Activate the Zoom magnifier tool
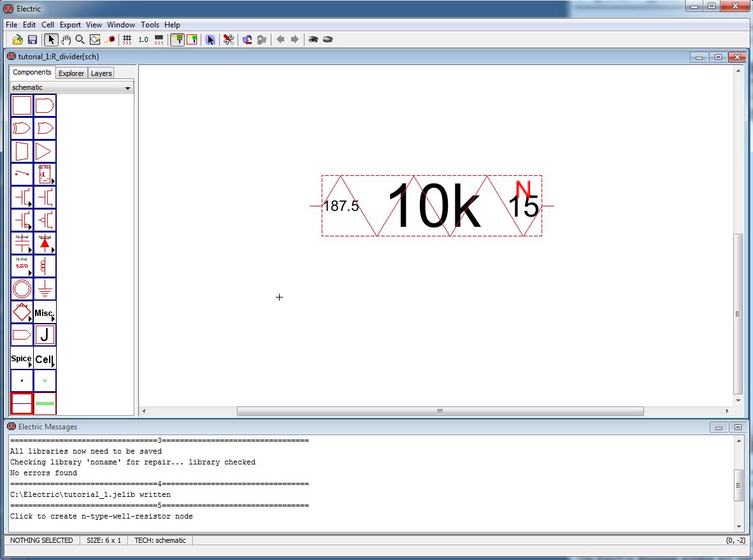Image resolution: width=753 pixels, height=560 pixels. pos(80,39)
